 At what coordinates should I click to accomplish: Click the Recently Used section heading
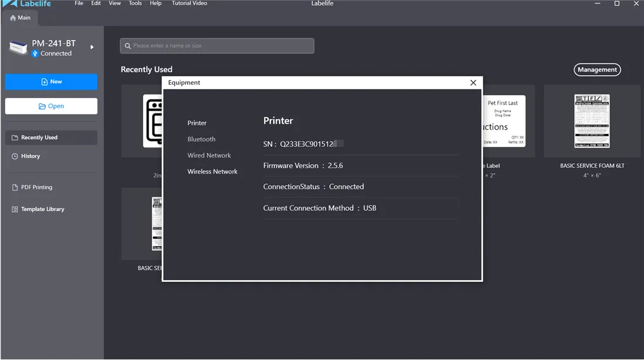click(147, 69)
